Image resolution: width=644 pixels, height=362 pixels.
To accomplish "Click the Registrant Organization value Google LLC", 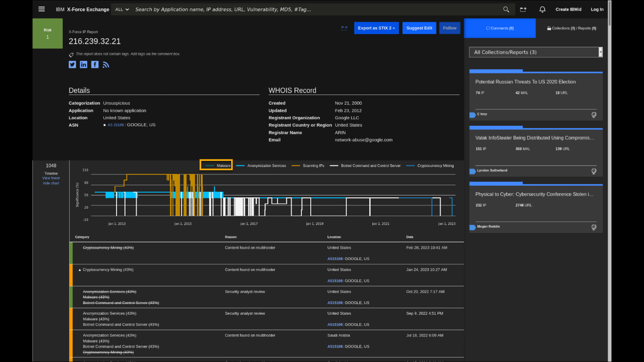I will coord(347,118).
